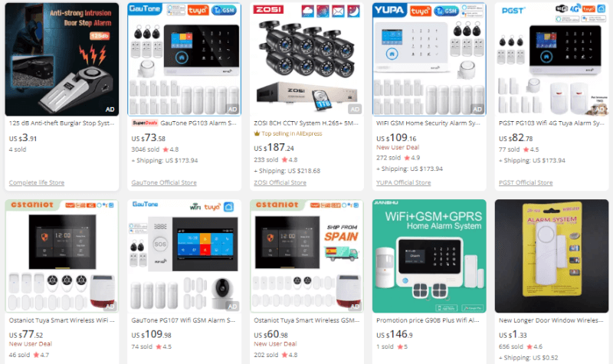Open the yellow door window alarm image
The height and width of the screenshot is (364, 613).
tap(551, 256)
